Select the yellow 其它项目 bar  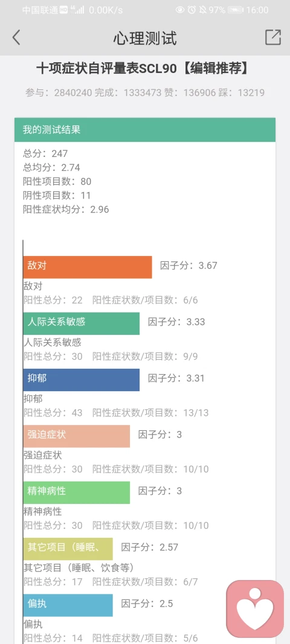click(68, 548)
